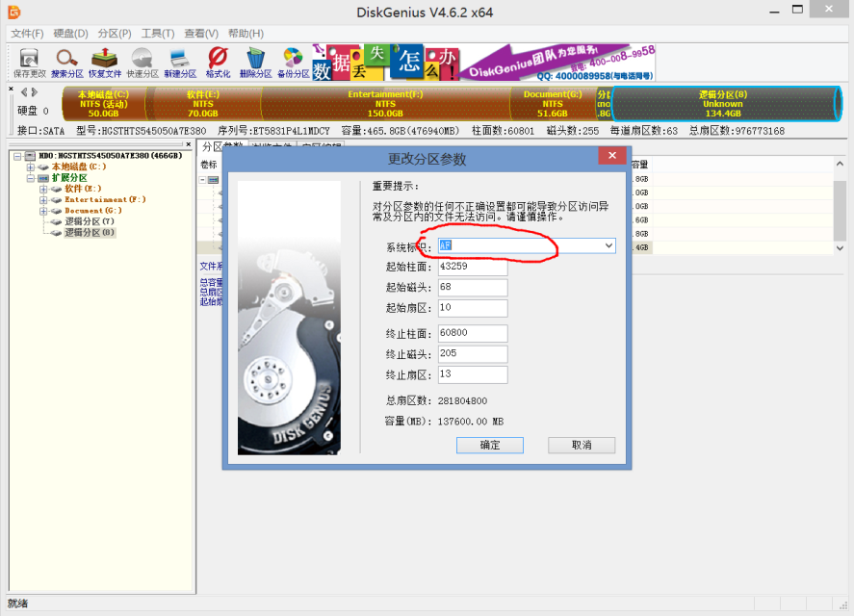Click the 取消 button in dialog
This screenshot has height=616, width=854.
582,445
